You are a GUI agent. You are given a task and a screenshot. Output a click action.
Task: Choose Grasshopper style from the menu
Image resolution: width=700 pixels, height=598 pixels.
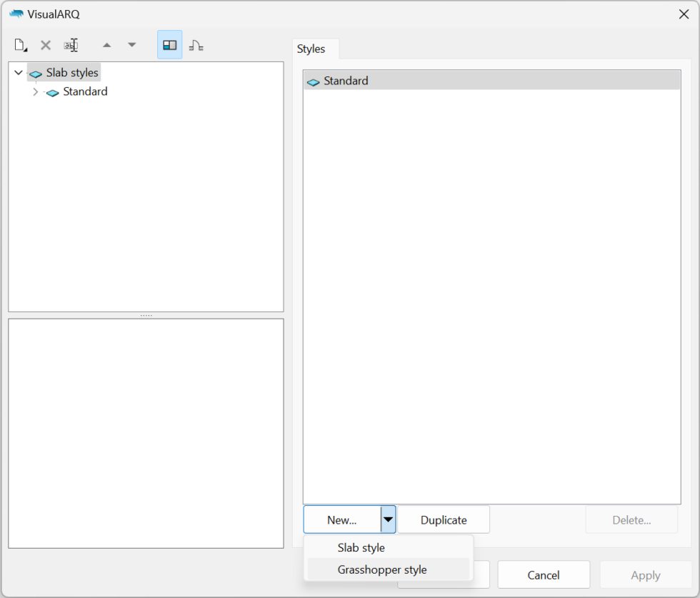[x=381, y=569]
